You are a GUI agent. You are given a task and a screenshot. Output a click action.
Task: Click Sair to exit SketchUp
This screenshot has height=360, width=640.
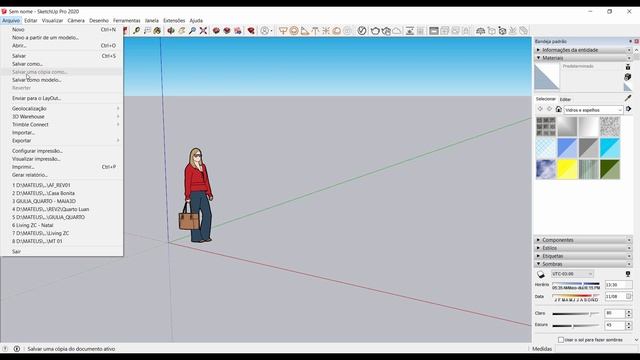[x=62, y=251]
